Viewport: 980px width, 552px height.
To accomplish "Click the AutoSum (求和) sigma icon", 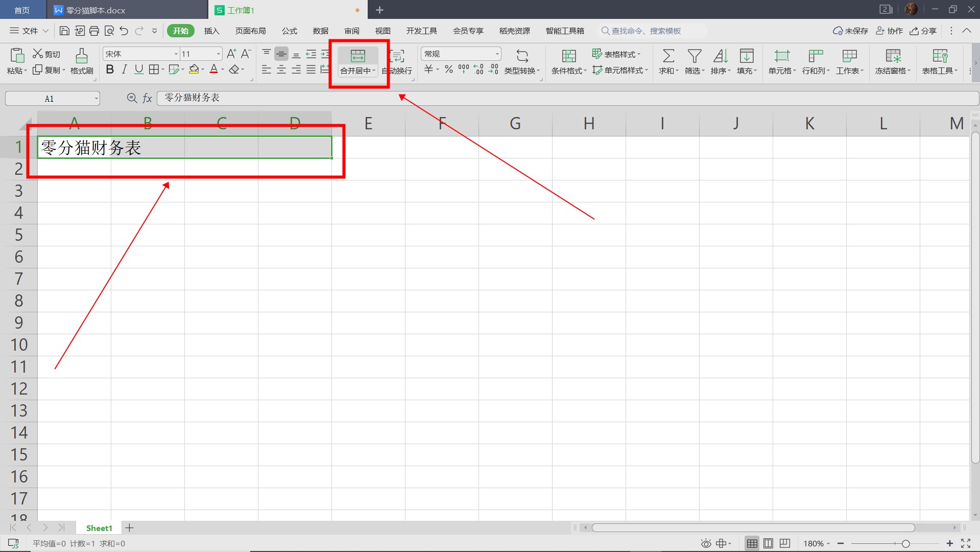I will coord(668,56).
